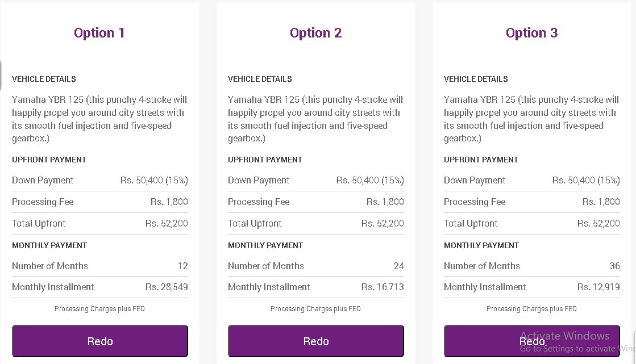Click Option 3 Total Upfront amount Rs. 52,200

tap(598, 223)
